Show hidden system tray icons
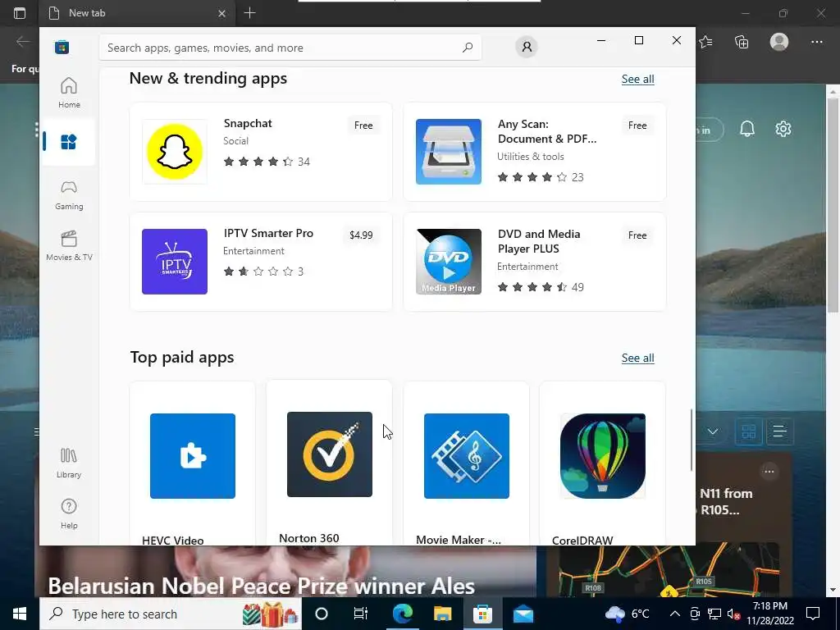Image resolution: width=840 pixels, height=630 pixels. (674, 614)
